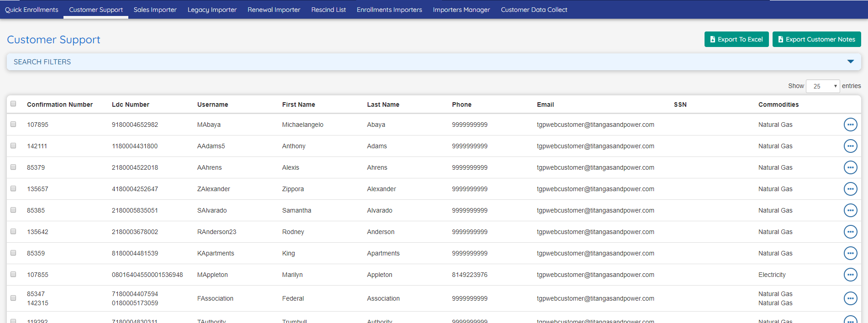This screenshot has width=868, height=323.
Task: Click first name Samantha cell
Action: tap(297, 210)
